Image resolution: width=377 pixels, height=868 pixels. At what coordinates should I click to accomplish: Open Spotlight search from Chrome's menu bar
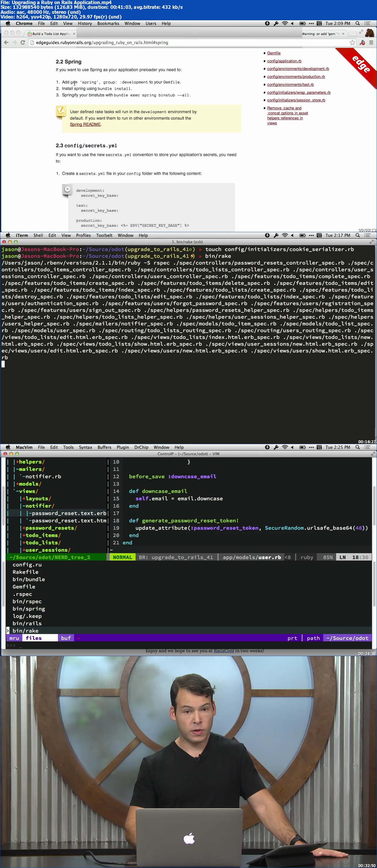(357, 23)
